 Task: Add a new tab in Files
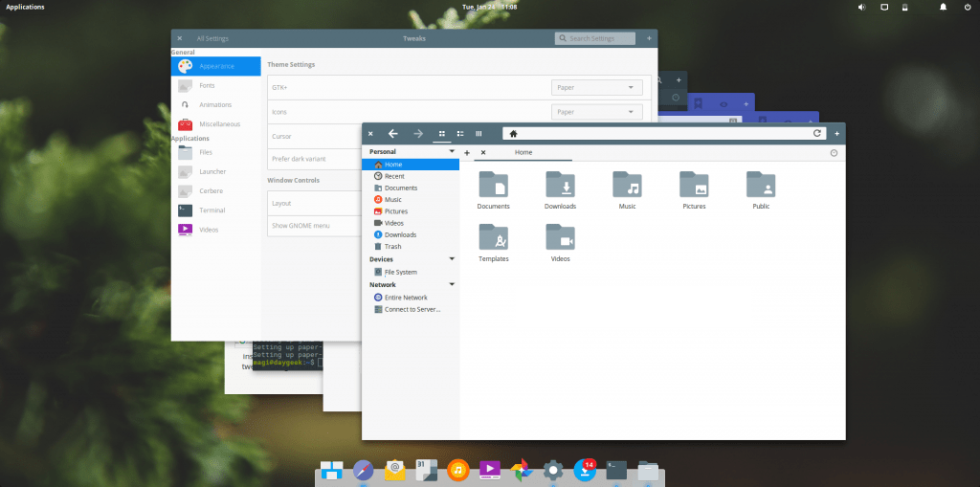point(467,153)
